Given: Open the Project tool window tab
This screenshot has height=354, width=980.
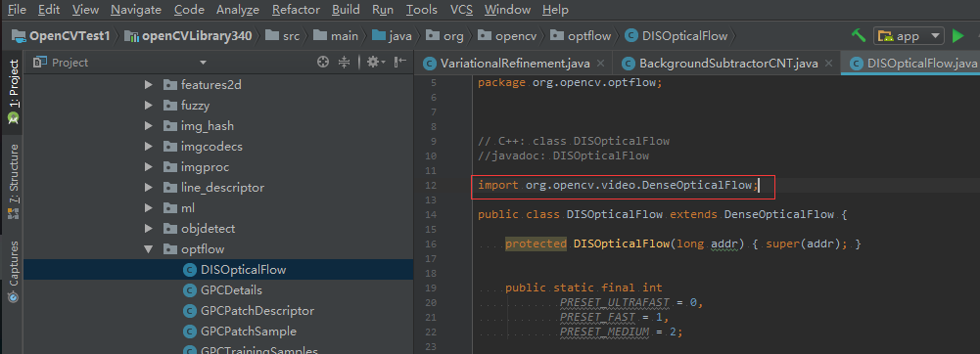Looking at the screenshot, I should pyautogui.click(x=13, y=91).
